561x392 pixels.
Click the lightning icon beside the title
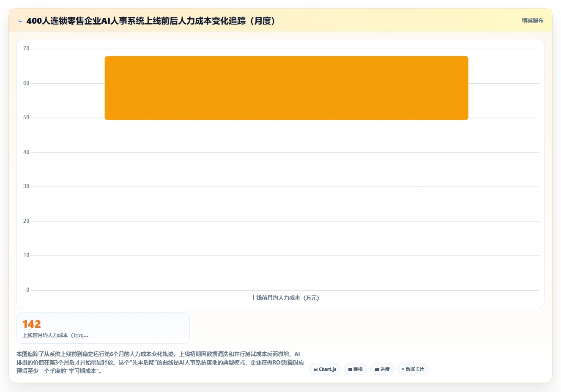tap(20, 21)
